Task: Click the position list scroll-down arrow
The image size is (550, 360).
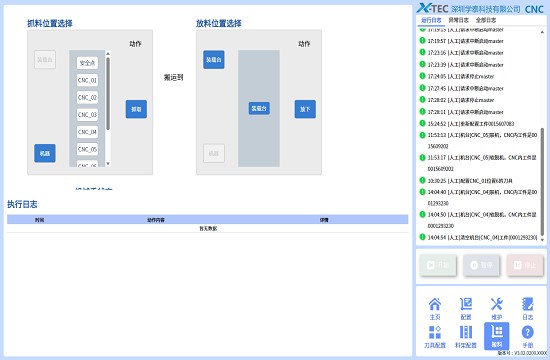Action: (x=108, y=164)
